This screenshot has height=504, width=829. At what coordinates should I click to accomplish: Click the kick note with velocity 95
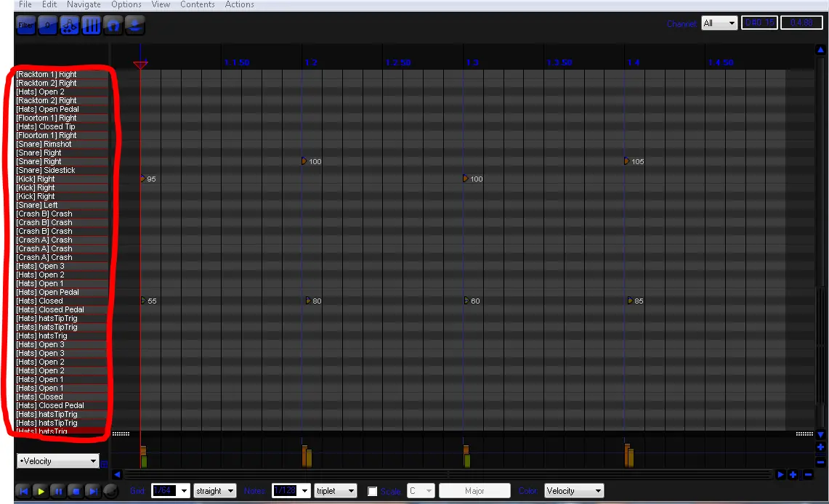143,179
